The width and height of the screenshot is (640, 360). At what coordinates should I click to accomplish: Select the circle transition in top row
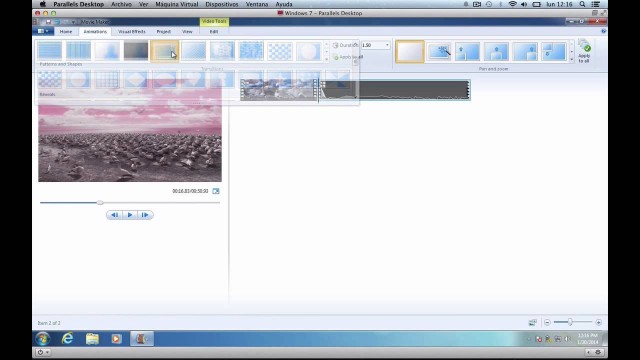coord(309,51)
